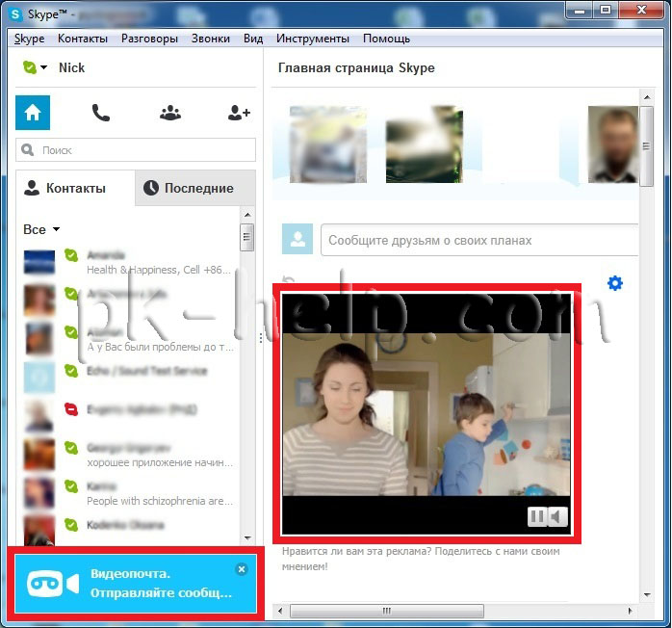
Task: Click the home page vertical scrollbar thumb
Action: tap(647, 146)
